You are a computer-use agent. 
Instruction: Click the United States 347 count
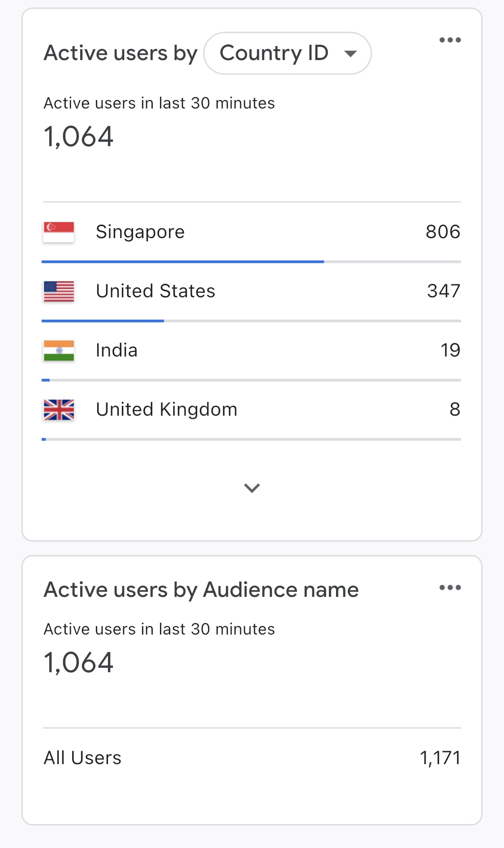tap(444, 291)
